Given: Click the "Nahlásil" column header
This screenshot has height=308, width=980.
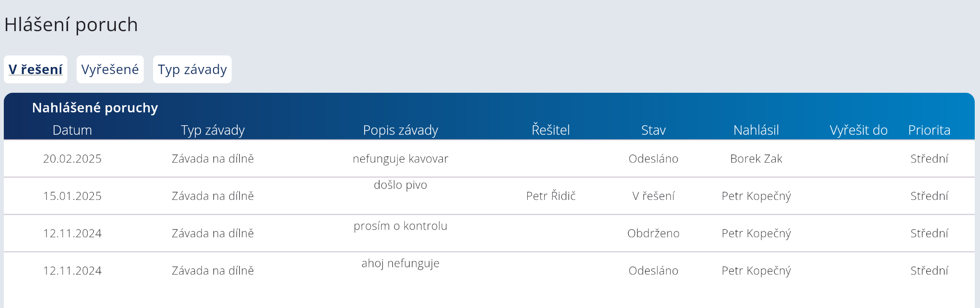Looking at the screenshot, I should (756, 130).
